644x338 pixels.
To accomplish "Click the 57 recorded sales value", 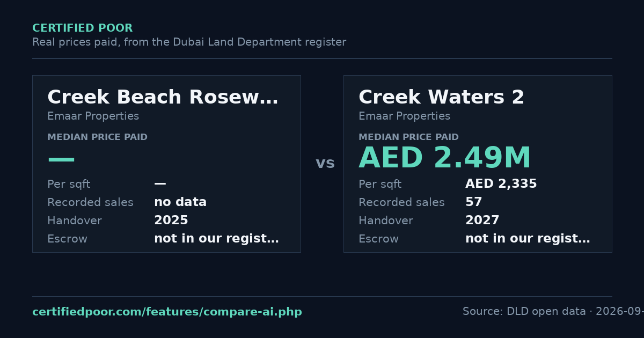I will (x=473, y=202).
